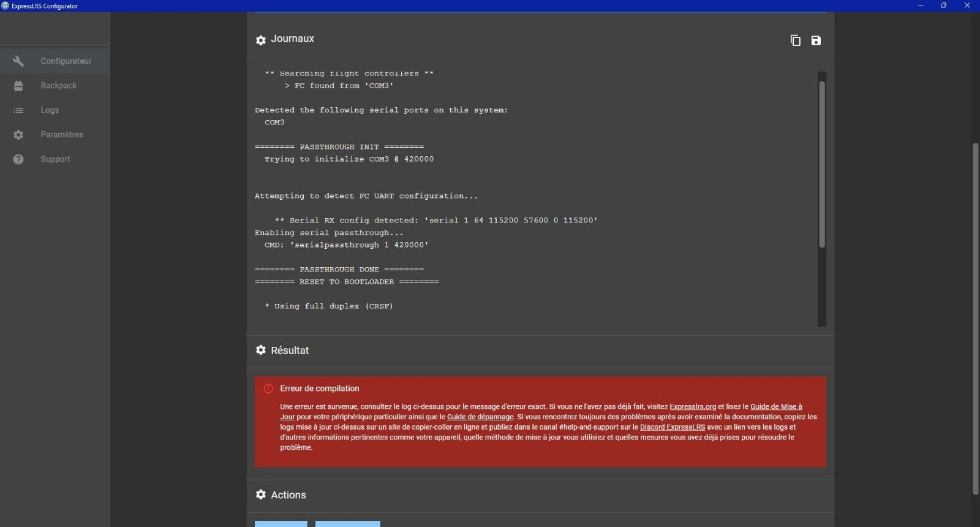
Task: Open the Configurateur wrench icon in sidebar
Action: (x=18, y=61)
